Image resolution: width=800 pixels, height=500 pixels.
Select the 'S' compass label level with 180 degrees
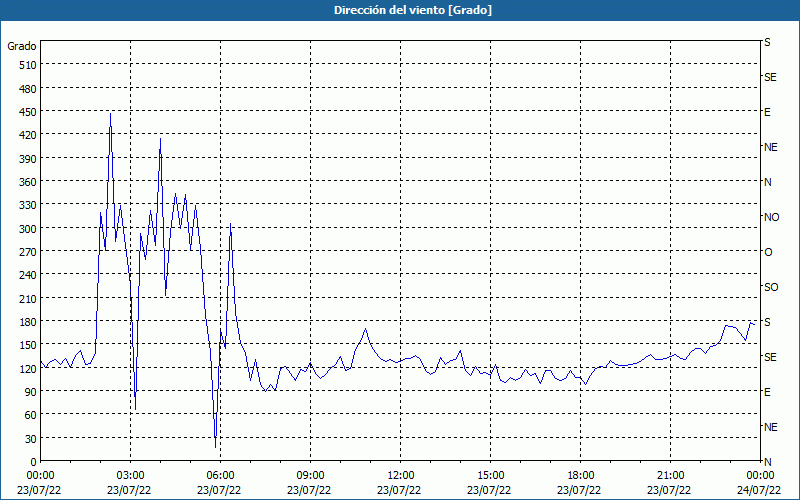pyautogui.click(x=767, y=322)
